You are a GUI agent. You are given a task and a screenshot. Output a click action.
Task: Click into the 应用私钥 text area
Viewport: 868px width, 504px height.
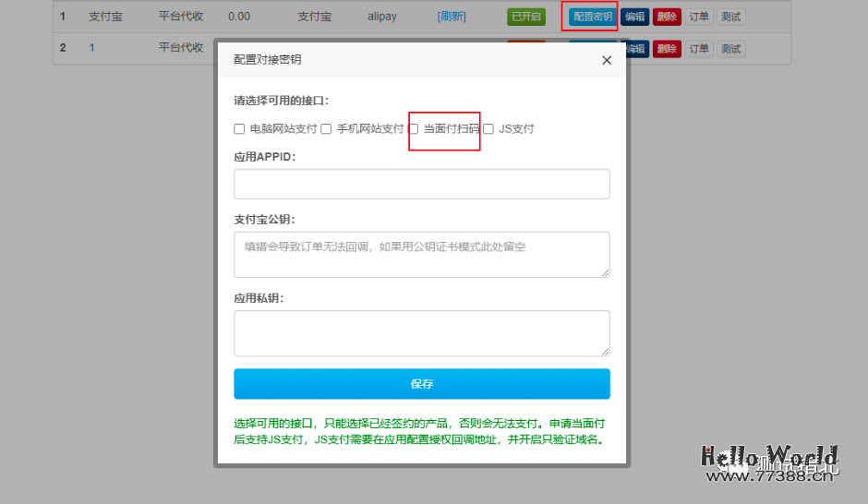point(422,333)
